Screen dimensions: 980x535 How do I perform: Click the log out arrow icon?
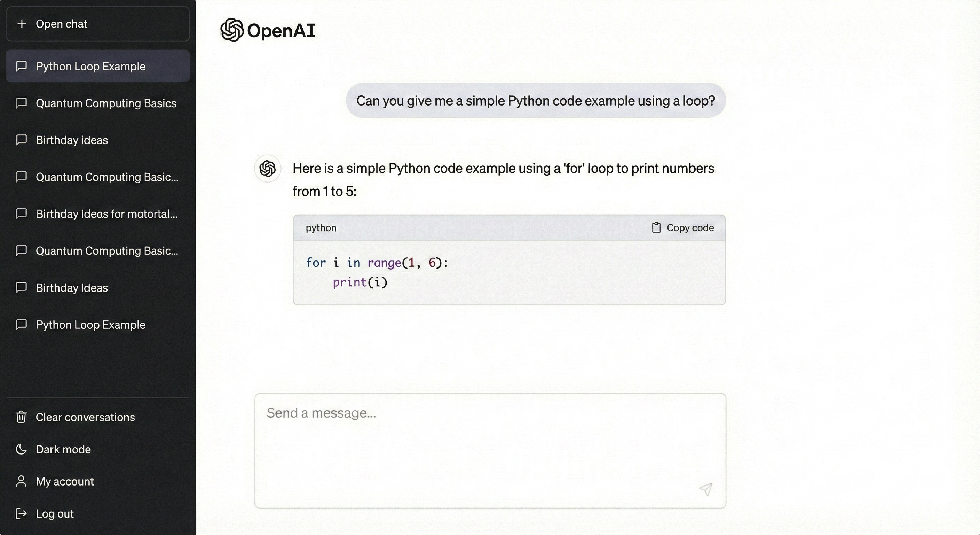pos(21,514)
